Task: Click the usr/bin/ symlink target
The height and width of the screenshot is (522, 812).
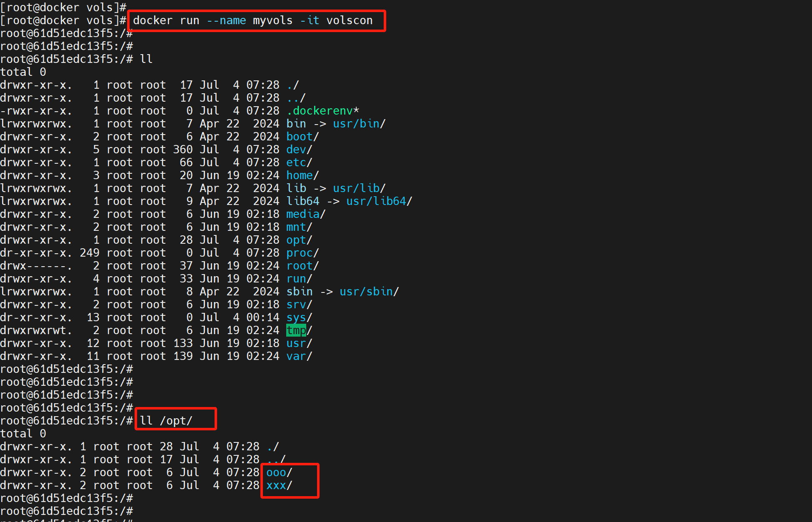Action: pos(359,124)
